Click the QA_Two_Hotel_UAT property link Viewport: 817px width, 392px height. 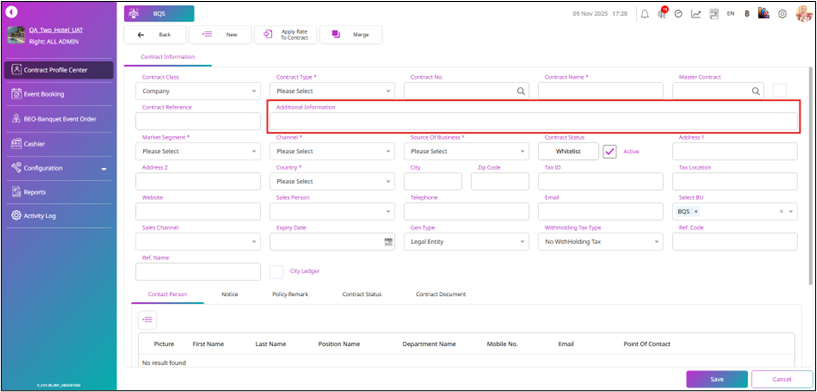(x=56, y=30)
